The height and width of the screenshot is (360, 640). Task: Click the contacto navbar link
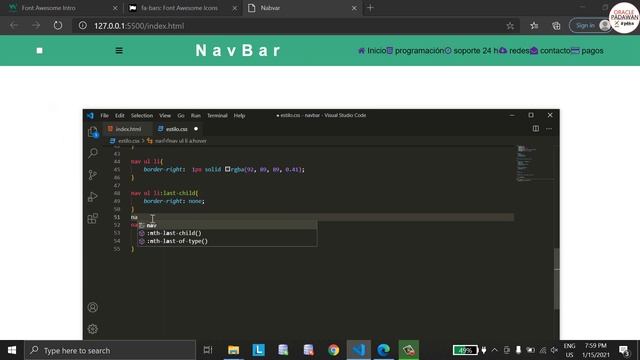[x=550, y=51]
